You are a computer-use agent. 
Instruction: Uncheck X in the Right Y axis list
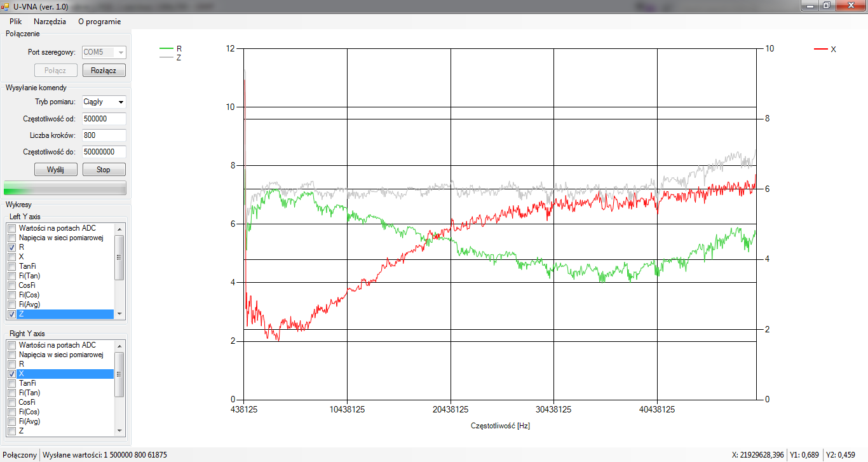(x=11, y=374)
